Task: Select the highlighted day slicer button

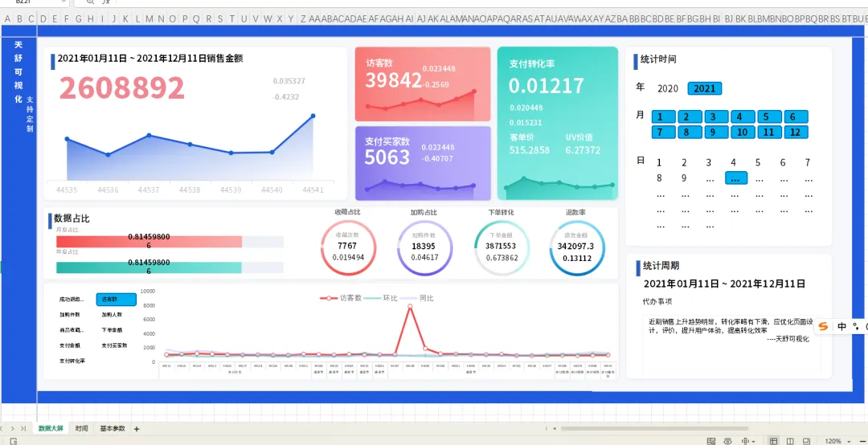Action: pyautogui.click(x=736, y=178)
